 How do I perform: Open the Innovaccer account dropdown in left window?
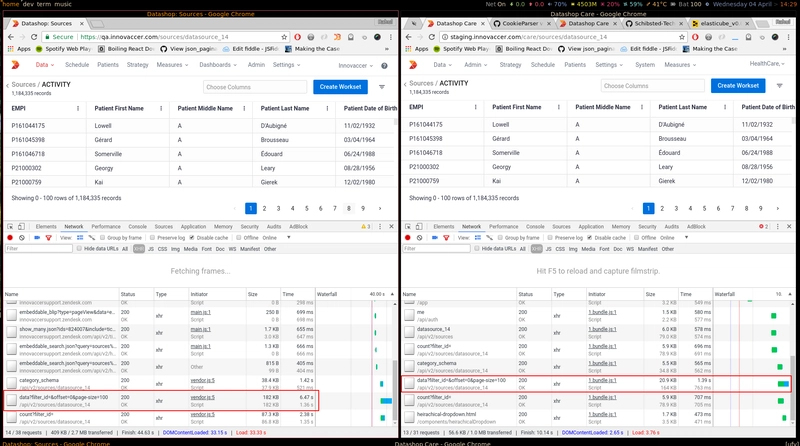coord(355,65)
